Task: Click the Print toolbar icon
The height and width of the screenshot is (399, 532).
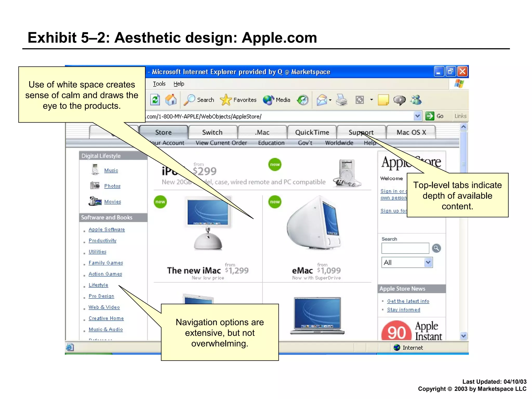Action: tap(342, 100)
